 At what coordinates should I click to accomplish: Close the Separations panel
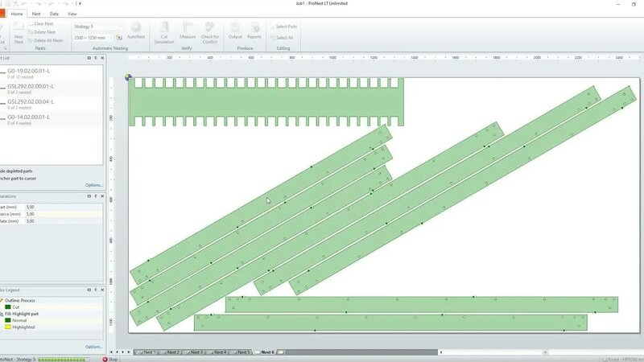click(x=102, y=196)
